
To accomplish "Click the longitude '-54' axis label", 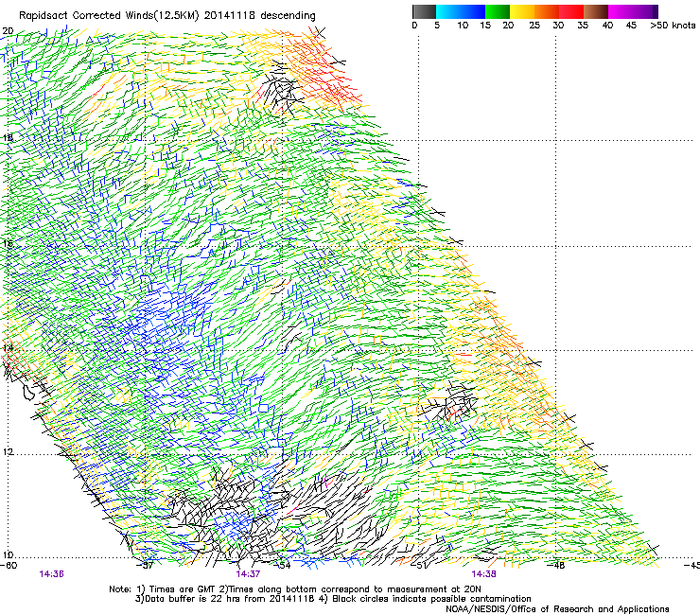I will [283, 565].
